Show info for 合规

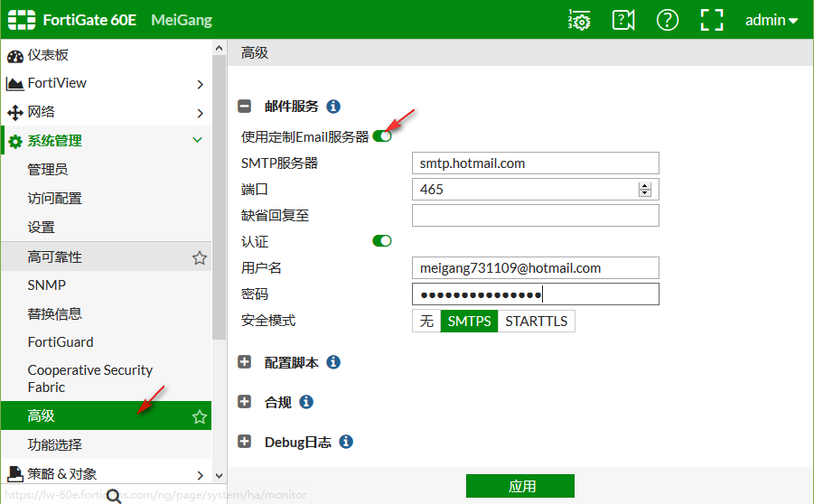pyautogui.click(x=306, y=402)
